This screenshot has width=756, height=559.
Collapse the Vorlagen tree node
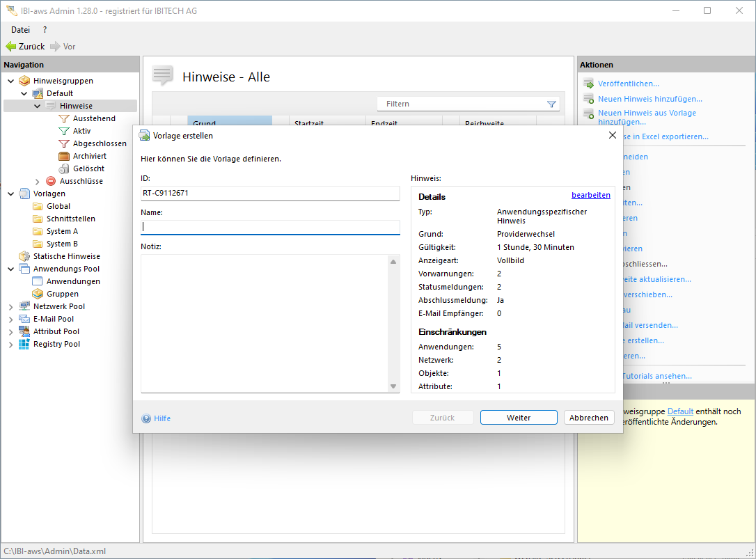coord(10,194)
